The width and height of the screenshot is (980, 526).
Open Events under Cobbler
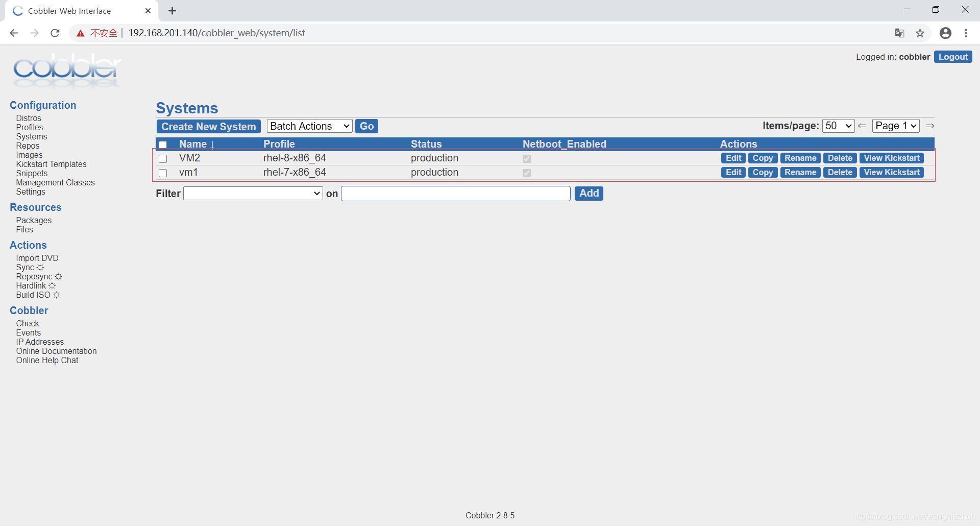click(x=29, y=332)
